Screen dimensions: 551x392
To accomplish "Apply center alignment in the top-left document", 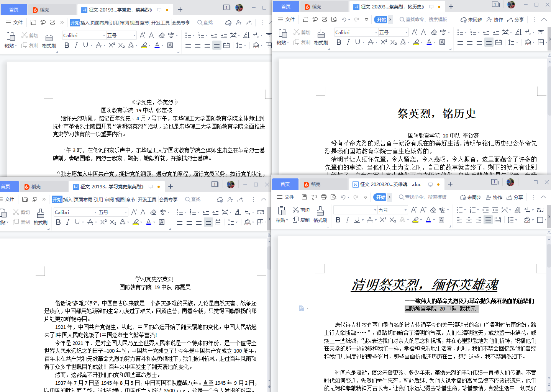I will click(x=198, y=45).
